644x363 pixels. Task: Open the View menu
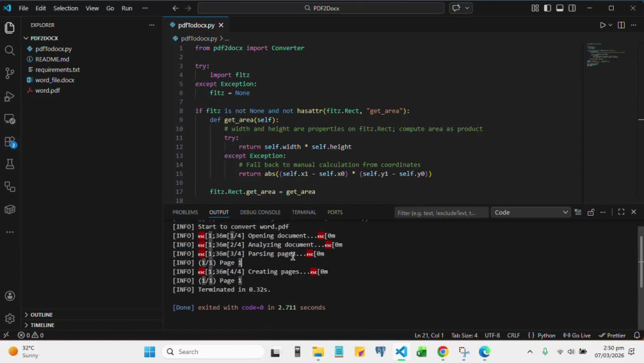click(92, 8)
